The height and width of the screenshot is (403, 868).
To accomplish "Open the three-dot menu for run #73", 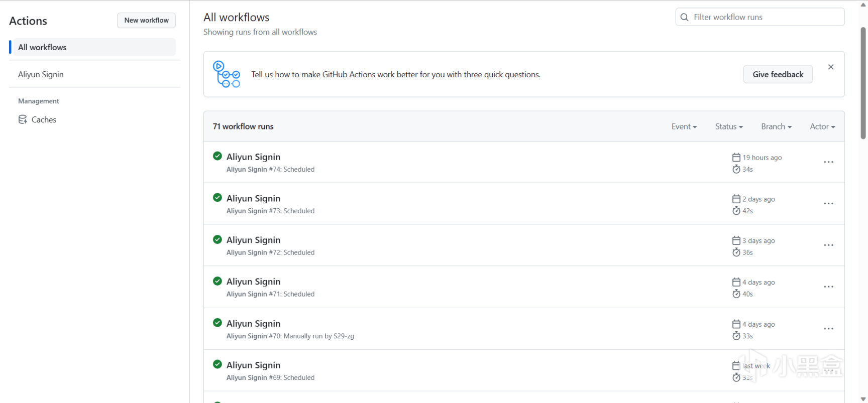I will coord(829,204).
